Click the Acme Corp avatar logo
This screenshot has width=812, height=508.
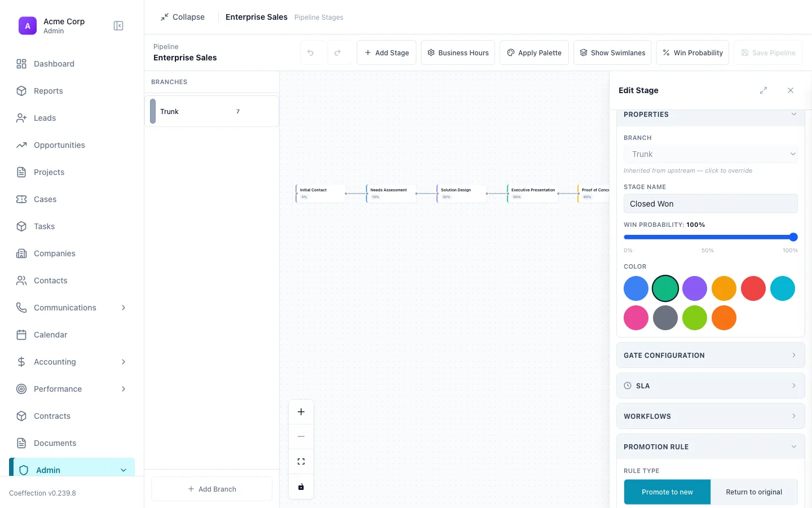[28, 26]
